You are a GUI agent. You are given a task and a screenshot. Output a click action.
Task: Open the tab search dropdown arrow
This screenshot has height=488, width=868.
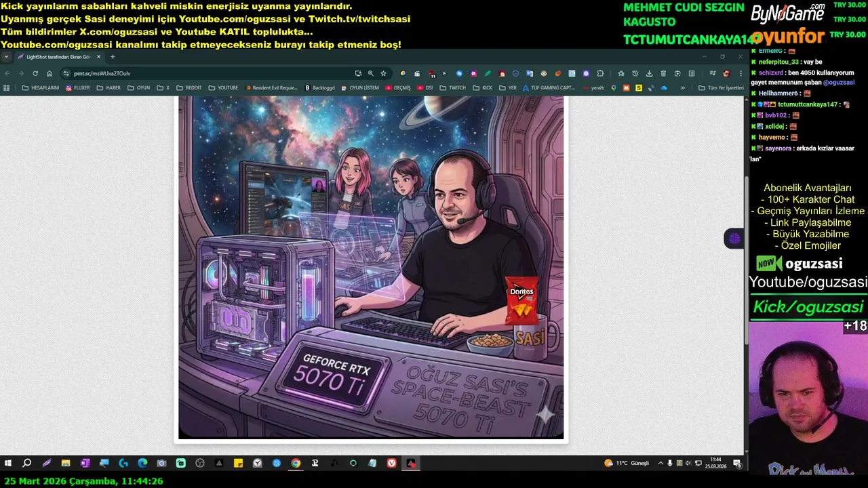[6, 57]
